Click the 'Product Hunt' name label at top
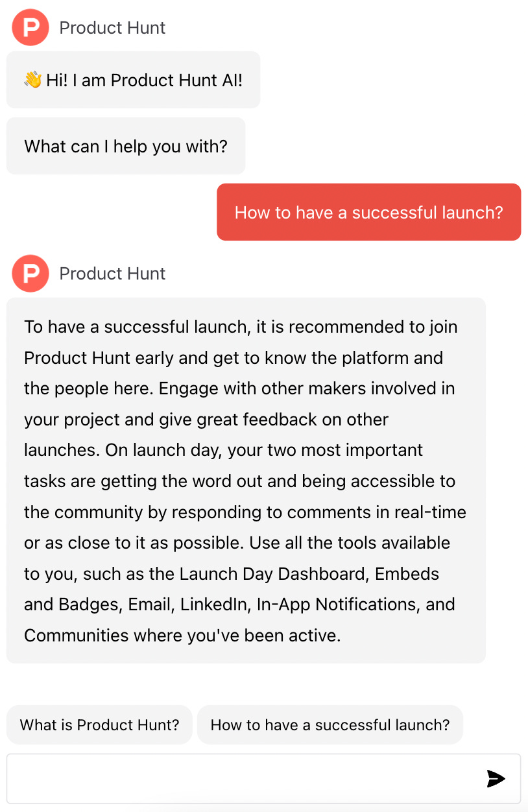 (x=112, y=27)
